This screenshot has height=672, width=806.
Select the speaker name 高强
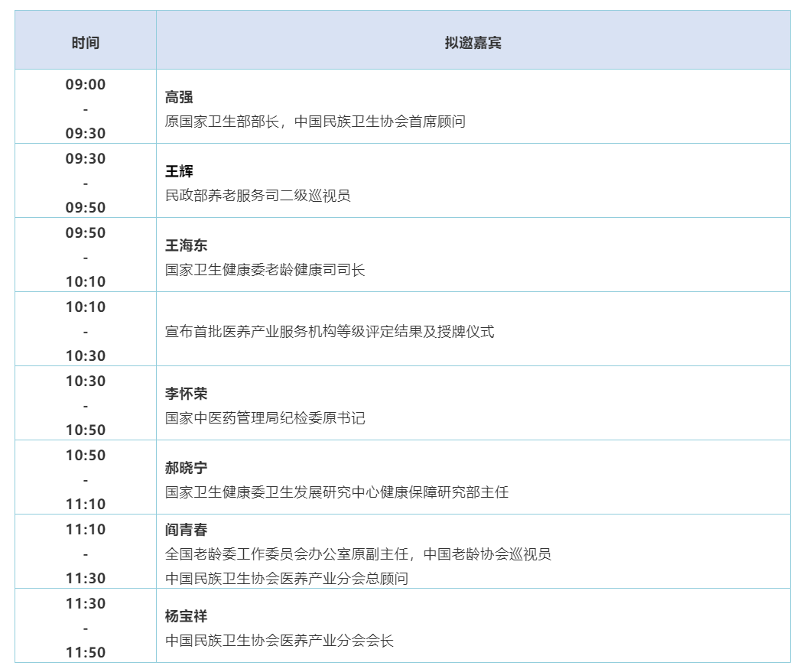point(179,97)
